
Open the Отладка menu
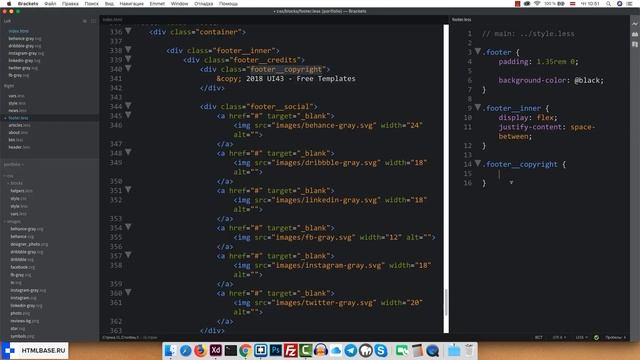coord(203,4)
